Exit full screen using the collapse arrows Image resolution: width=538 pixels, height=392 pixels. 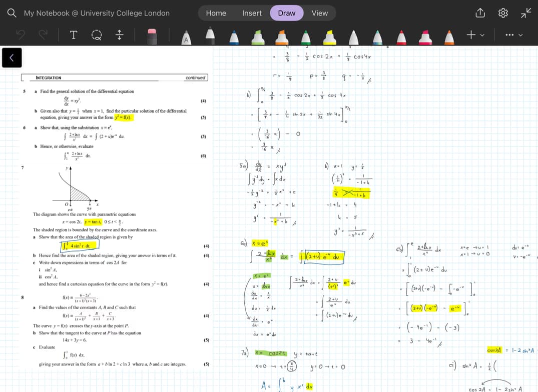[x=524, y=13]
